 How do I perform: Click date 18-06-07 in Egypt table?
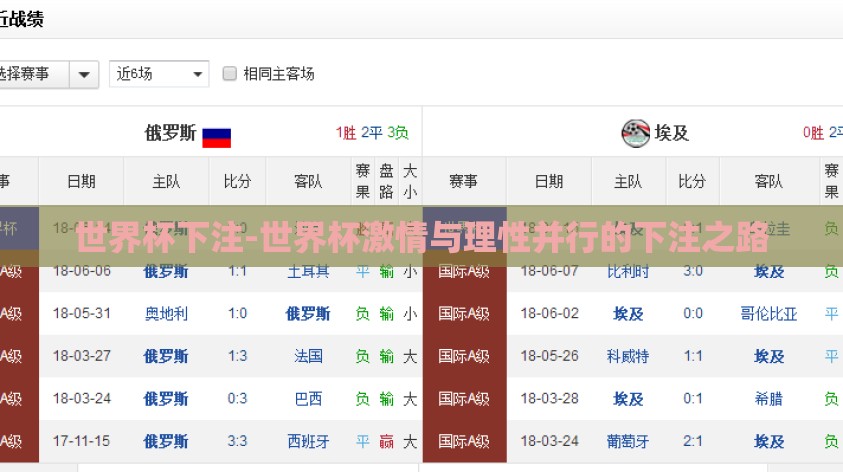pos(549,271)
